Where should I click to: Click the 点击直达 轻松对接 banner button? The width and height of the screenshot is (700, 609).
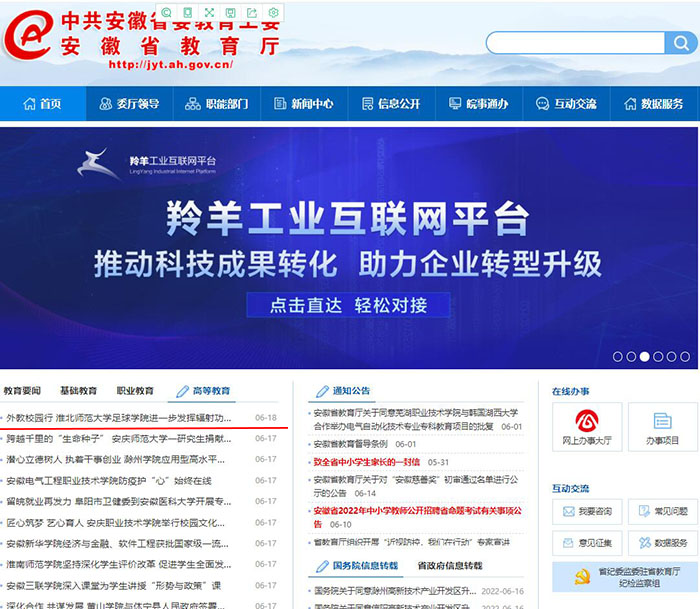(348, 305)
